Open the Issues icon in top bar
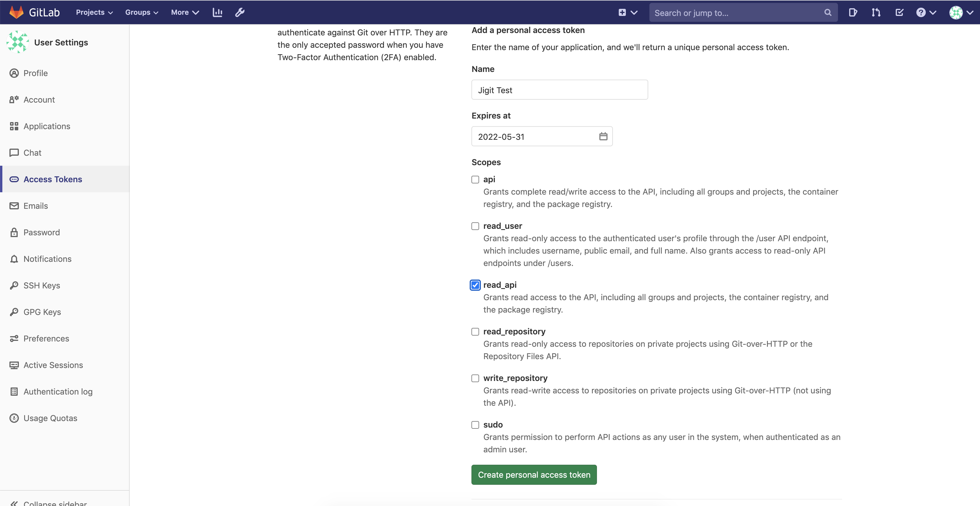The height and width of the screenshot is (506, 980). coord(852,13)
